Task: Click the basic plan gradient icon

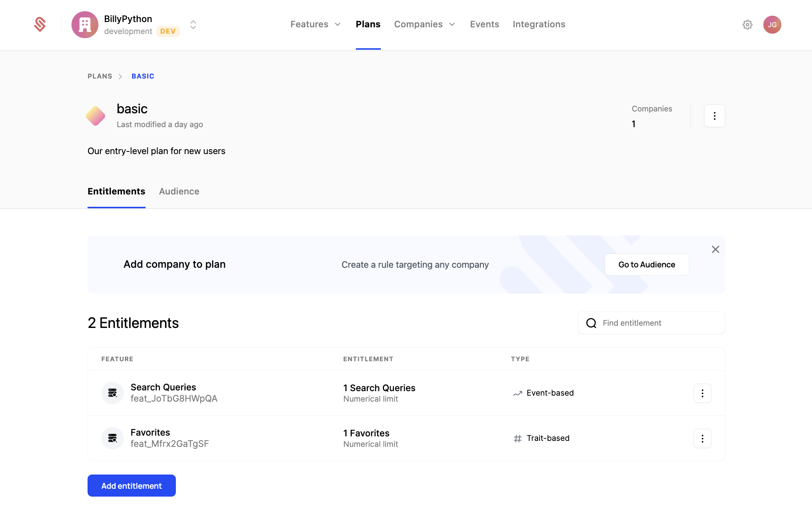Action: point(95,116)
